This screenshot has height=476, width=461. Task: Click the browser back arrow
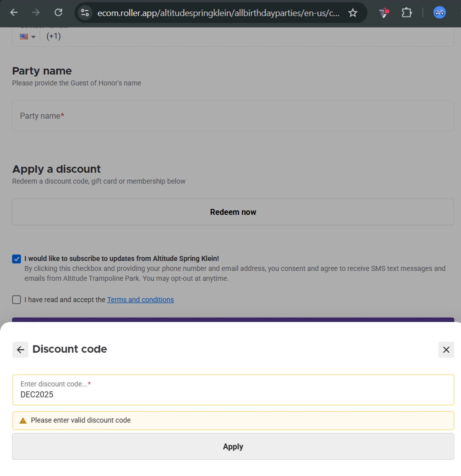pyautogui.click(x=14, y=13)
